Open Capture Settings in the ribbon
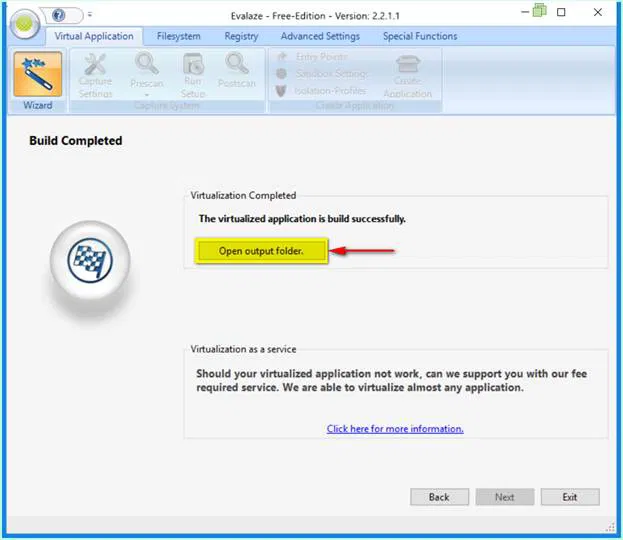Screen dimensions: 623x540 point(95,76)
